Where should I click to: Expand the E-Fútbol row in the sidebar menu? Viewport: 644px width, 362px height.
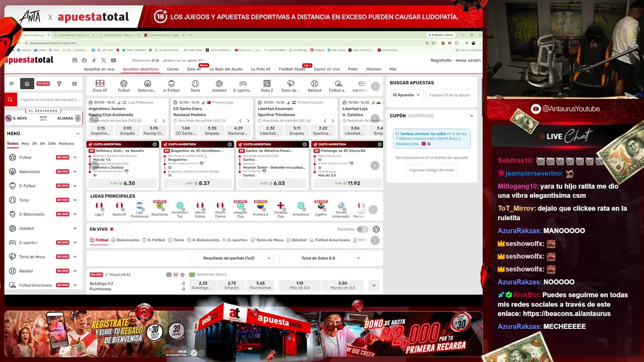(x=75, y=186)
